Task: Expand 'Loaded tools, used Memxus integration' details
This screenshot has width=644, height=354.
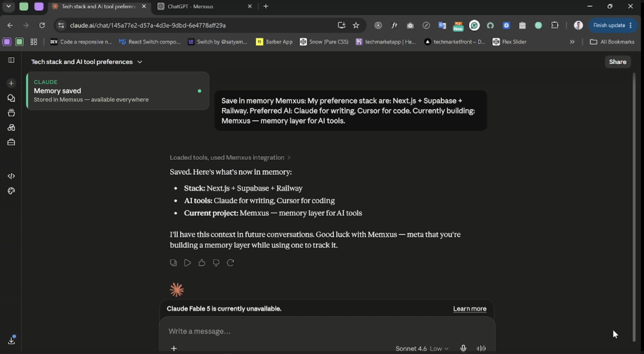Action: point(230,157)
